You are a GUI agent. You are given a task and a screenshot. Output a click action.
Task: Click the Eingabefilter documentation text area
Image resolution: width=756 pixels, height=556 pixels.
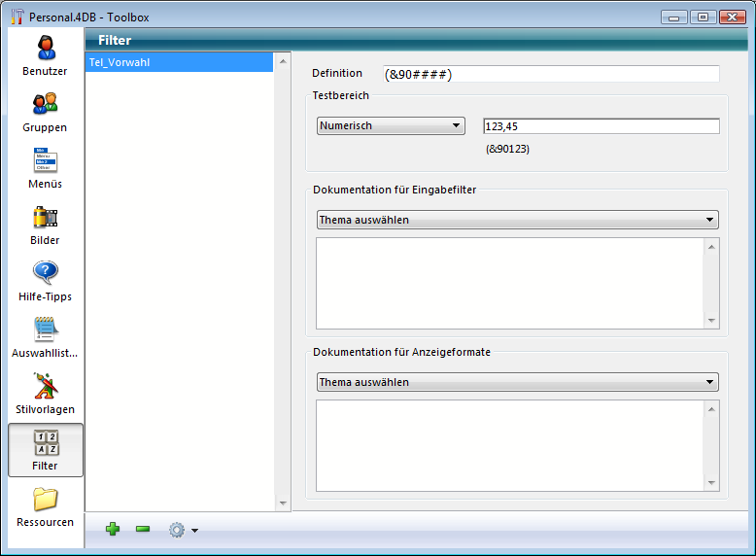pos(510,283)
